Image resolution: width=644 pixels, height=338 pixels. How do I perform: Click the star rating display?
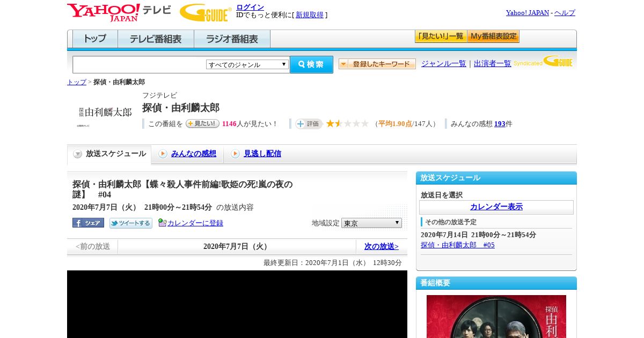[x=347, y=124]
